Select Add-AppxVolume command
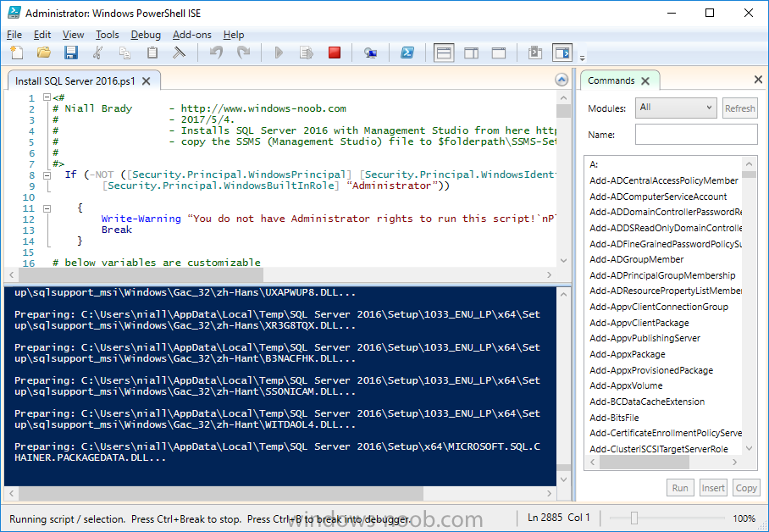The image size is (769, 532). tap(626, 385)
